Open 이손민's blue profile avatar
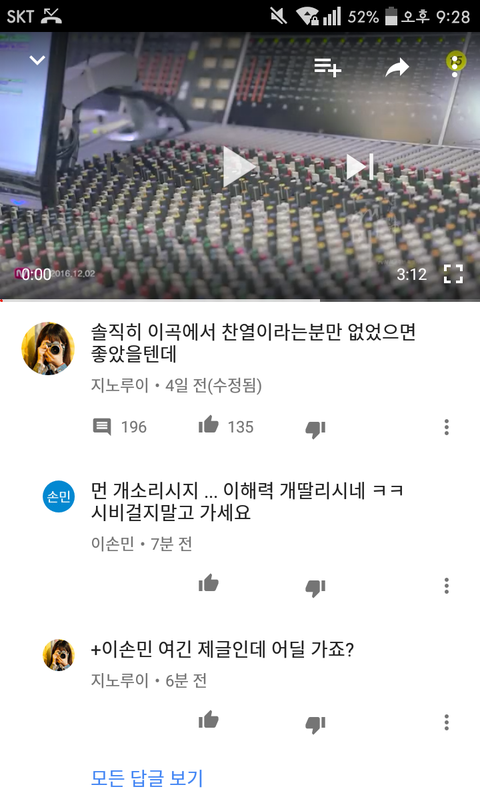 (x=59, y=496)
